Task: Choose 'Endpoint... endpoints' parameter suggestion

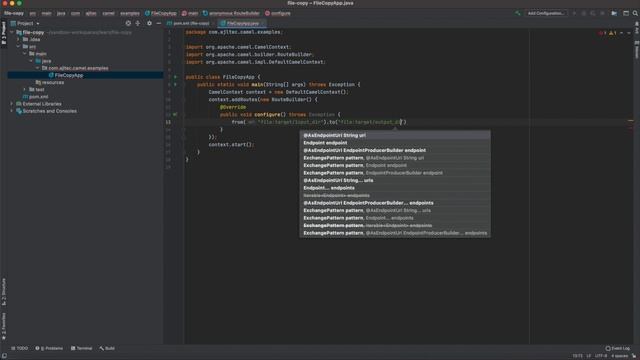Action: pyautogui.click(x=395, y=188)
